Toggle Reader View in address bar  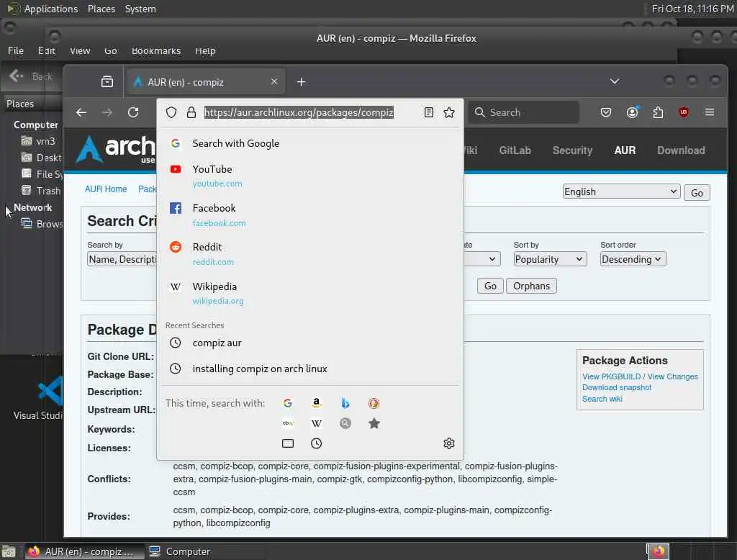(x=429, y=112)
